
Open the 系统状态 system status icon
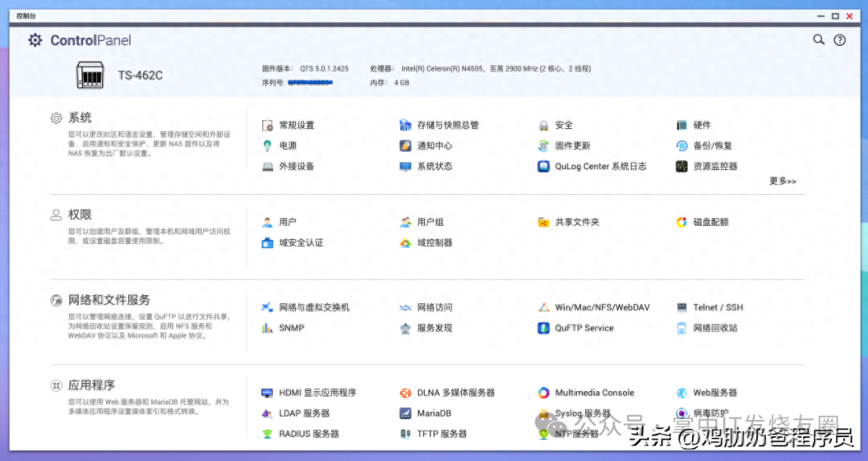(x=405, y=167)
